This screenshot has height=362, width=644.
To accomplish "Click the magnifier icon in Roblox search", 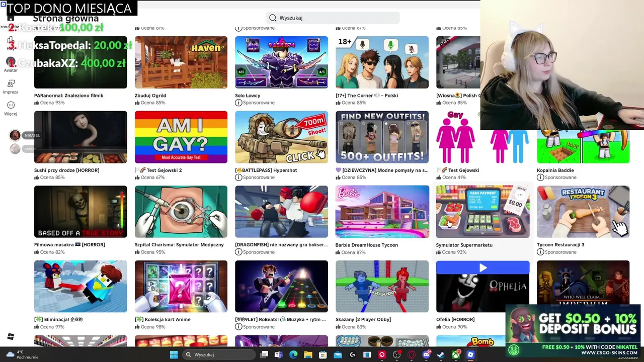I will pyautogui.click(x=273, y=18).
